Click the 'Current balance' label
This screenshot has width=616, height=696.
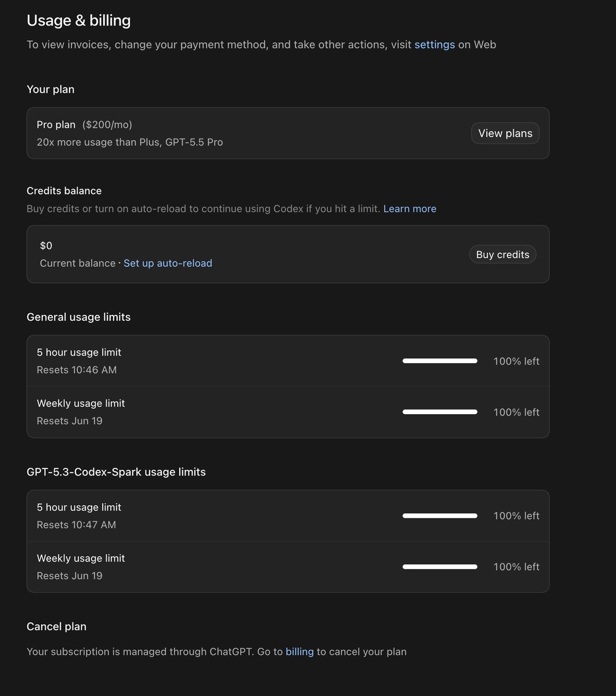coord(78,263)
